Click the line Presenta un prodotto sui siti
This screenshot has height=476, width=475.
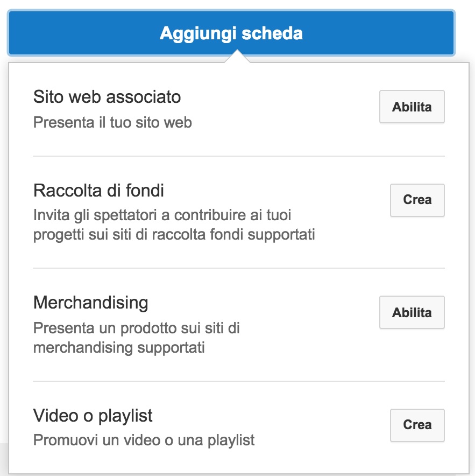pos(137,328)
